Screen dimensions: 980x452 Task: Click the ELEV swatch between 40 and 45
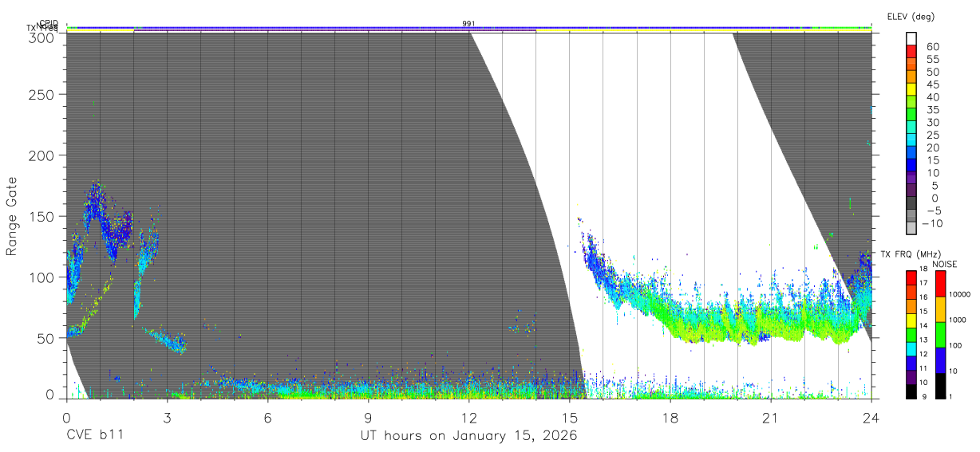pyautogui.click(x=911, y=91)
